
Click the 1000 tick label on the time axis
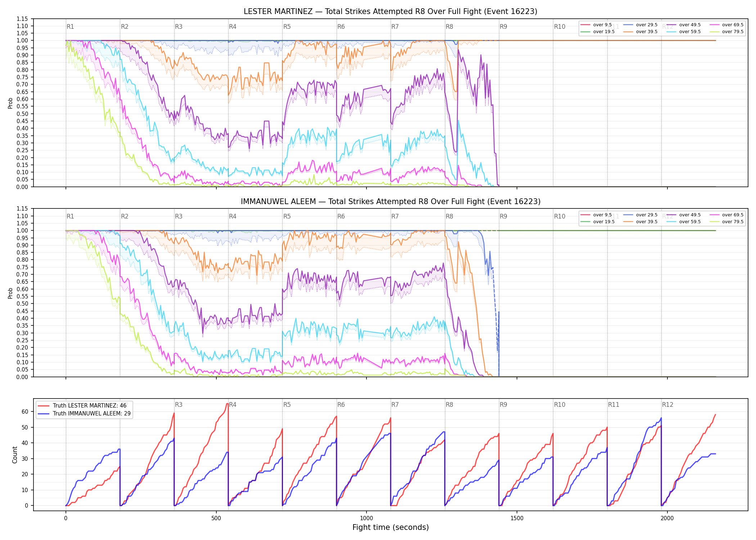(x=366, y=518)
